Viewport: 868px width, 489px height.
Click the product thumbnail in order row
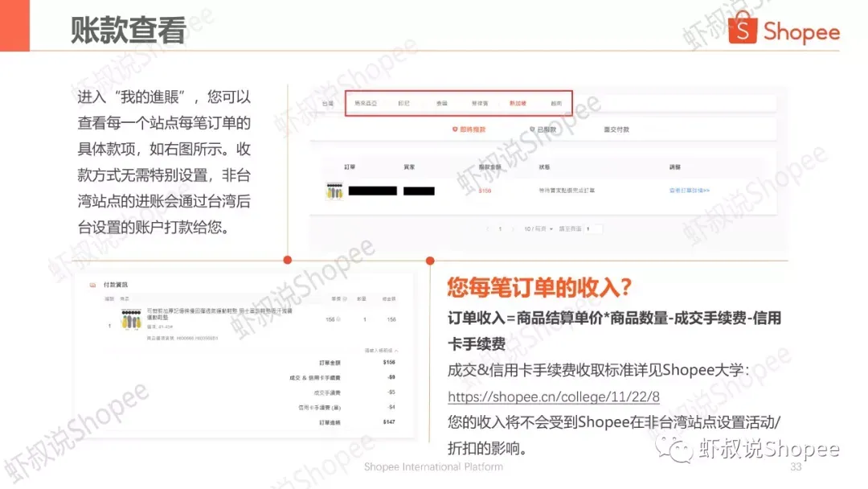pos(334,191)
